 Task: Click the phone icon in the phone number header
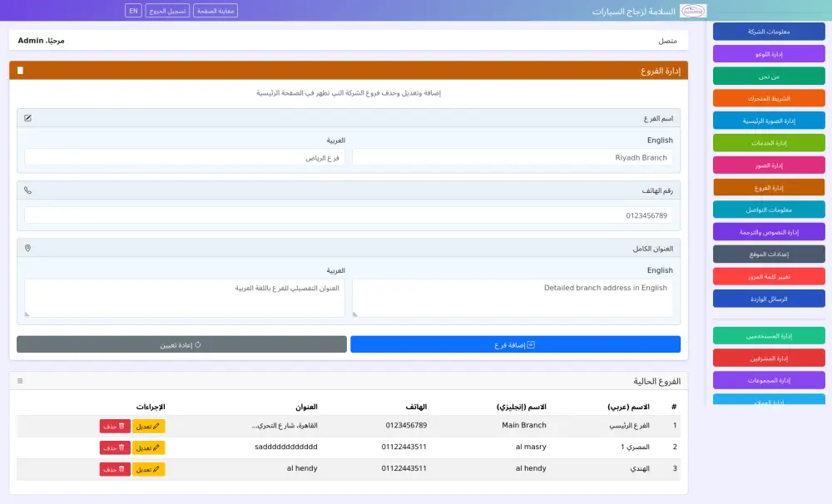(x=27, y=190)
